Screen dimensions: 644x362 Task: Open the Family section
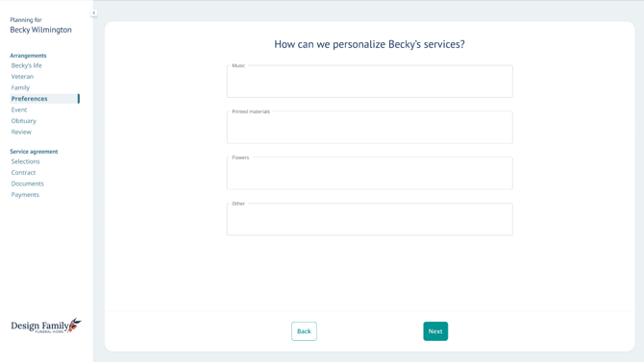pos(20,87)
